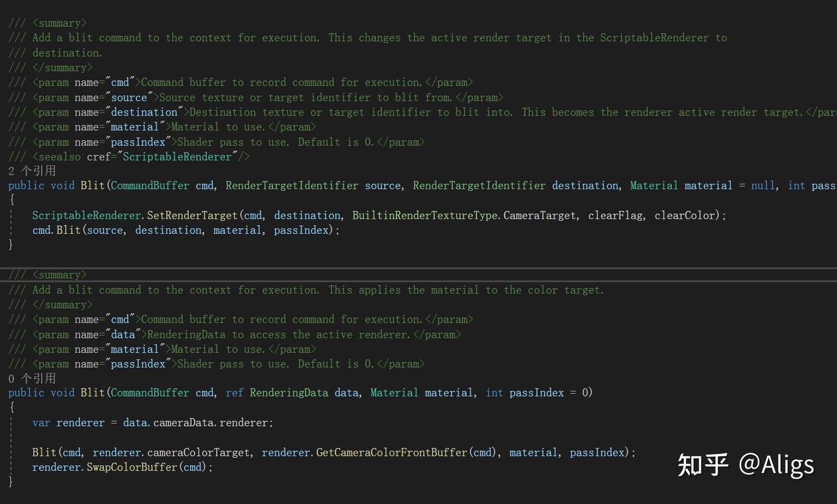Click the "2 个引用" CodeLens reference link
The image size is (837, 504).
[x=32, y=170]
